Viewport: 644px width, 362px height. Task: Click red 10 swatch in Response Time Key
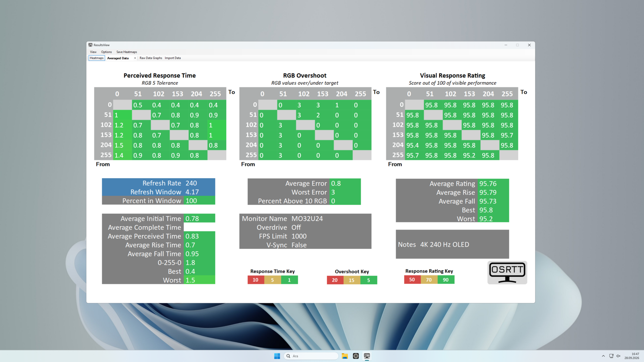(256, 280)
